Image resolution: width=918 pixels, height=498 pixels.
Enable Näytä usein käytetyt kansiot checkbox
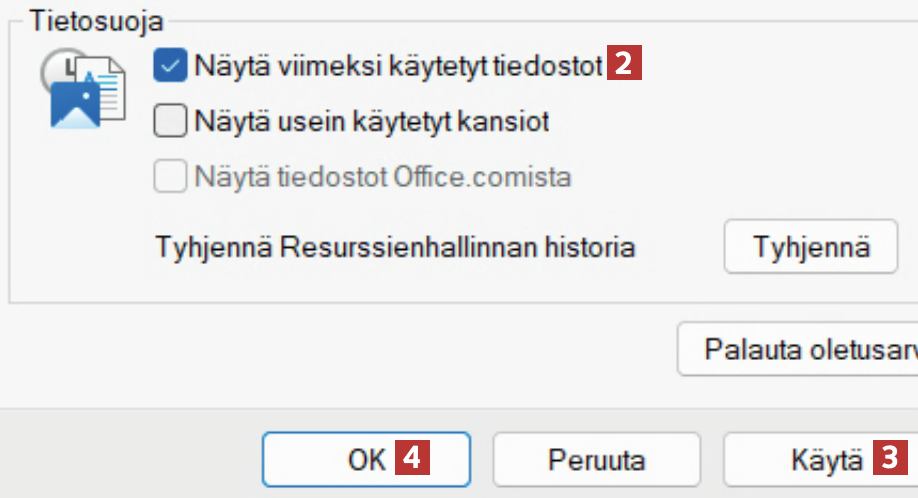(x=171, y=122)
